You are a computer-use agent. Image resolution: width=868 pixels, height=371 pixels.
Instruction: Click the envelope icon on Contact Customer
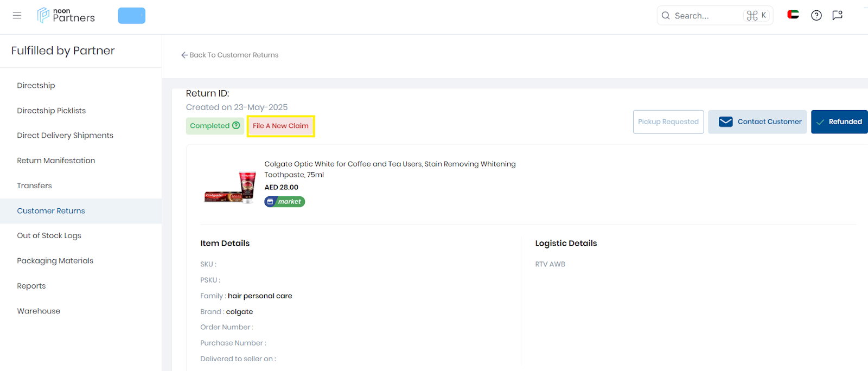click(725, 121)
